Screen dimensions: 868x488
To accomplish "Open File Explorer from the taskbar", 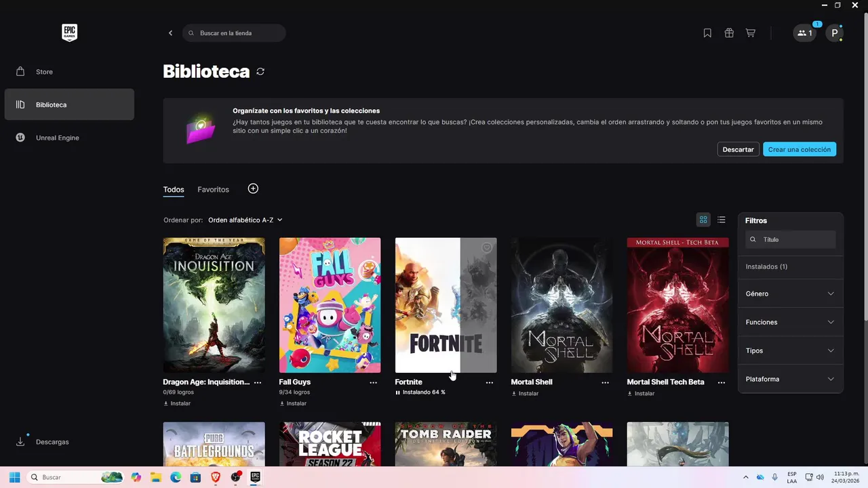I will [155, 477].
